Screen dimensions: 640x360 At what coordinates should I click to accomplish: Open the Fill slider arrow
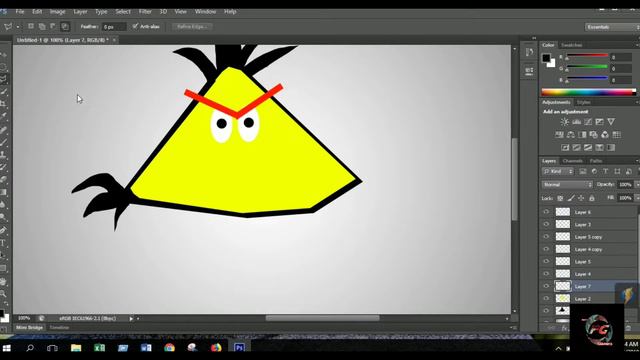pos(637,198)
